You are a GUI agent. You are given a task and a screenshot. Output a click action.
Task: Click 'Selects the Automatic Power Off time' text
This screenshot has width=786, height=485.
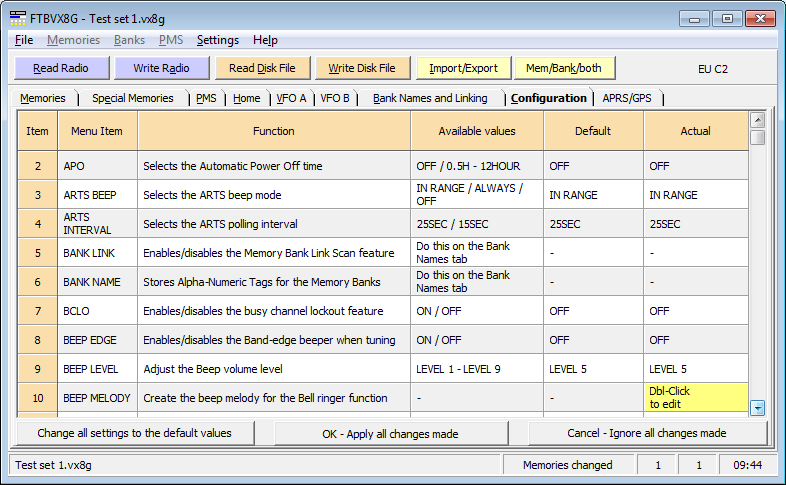click(233, 166)
